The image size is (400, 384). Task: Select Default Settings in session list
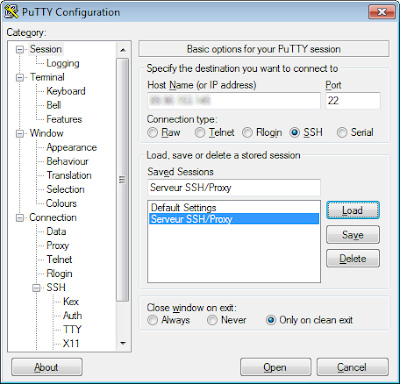(234, 207)
